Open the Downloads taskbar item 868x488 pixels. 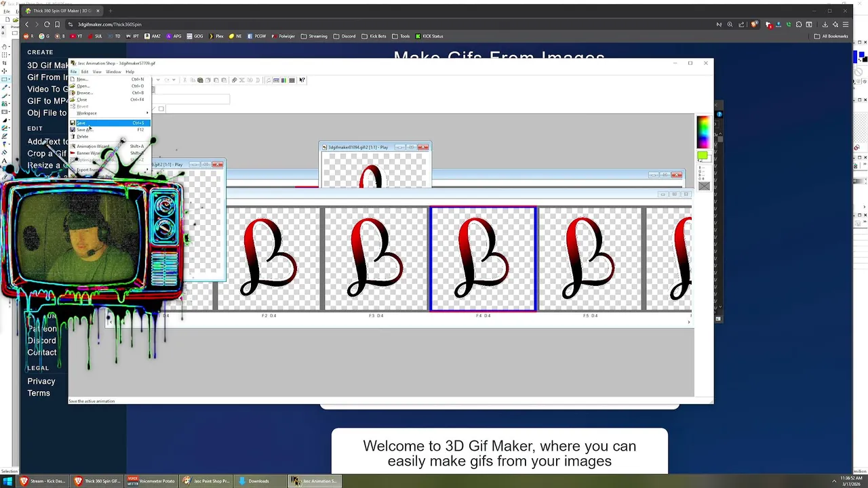point(259,481)
